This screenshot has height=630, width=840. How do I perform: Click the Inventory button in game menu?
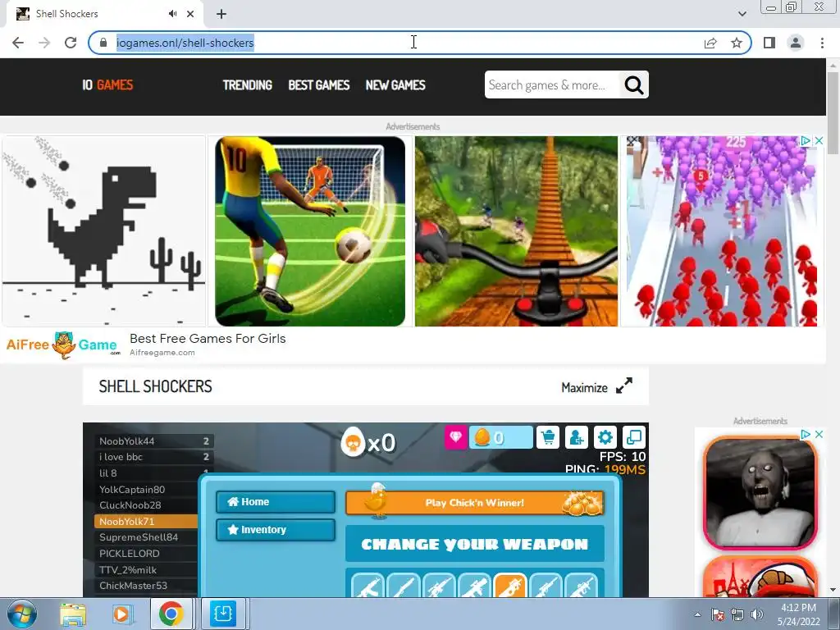[x=276, y=530]
